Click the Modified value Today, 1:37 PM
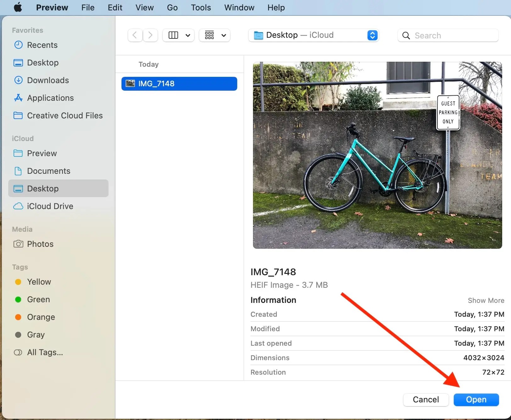 (479, 329)
